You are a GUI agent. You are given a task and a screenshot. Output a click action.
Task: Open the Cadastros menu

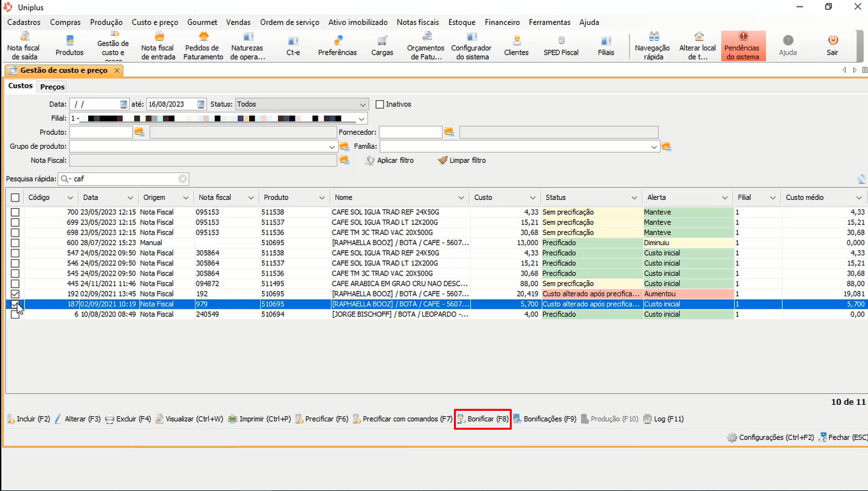[24, 22]
